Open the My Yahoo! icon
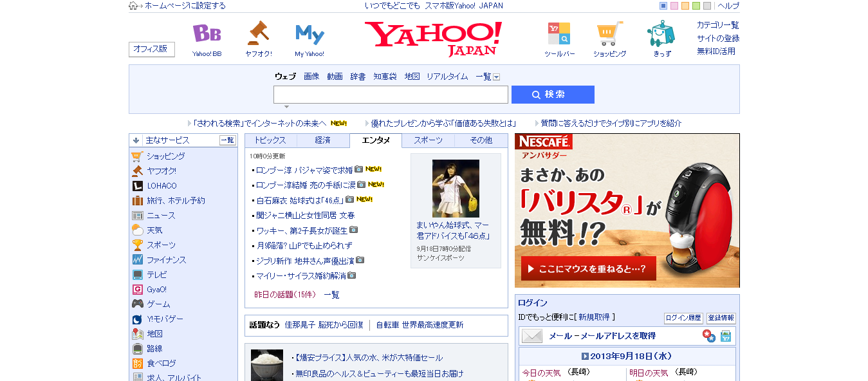This screenshot has width=868, height=381. [x=309, y=33]
